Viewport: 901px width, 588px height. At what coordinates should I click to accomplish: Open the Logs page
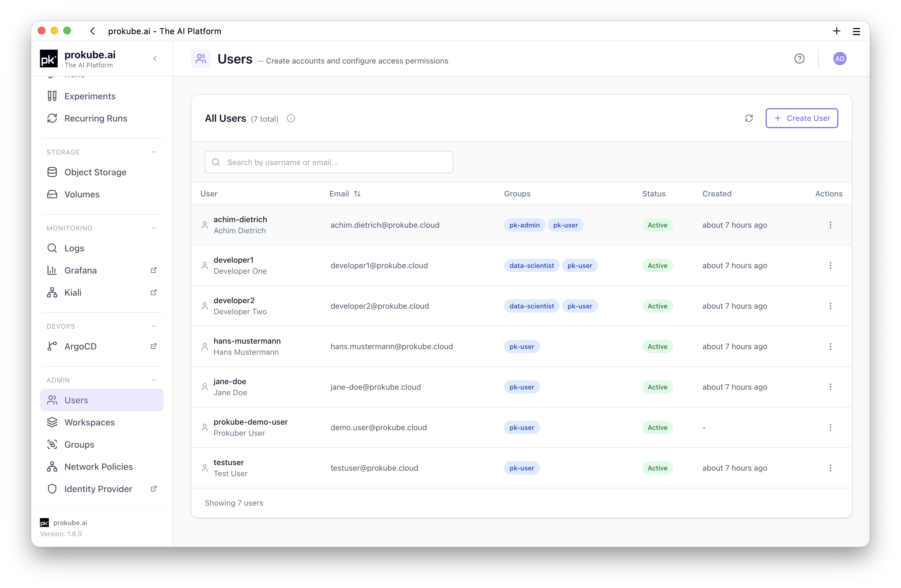pyautogui.click(x=102, y=248)
